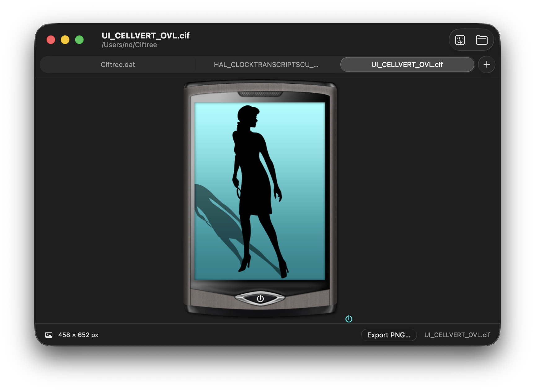Close the window with red button
The height and width of the screenshot is (392, 535).
tap(51, 40)
